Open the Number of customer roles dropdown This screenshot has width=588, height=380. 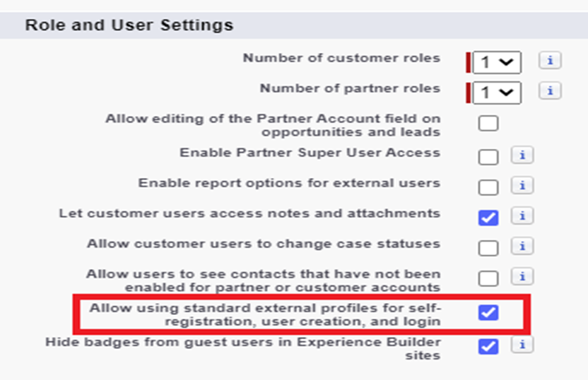click(497, 62)
